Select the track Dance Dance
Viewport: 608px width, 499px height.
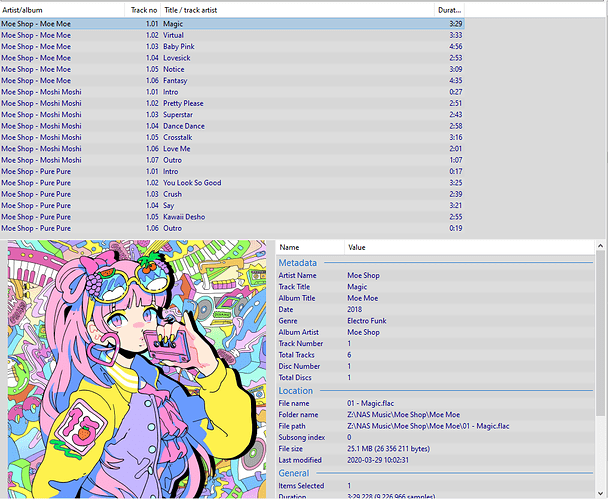point(232,126)
